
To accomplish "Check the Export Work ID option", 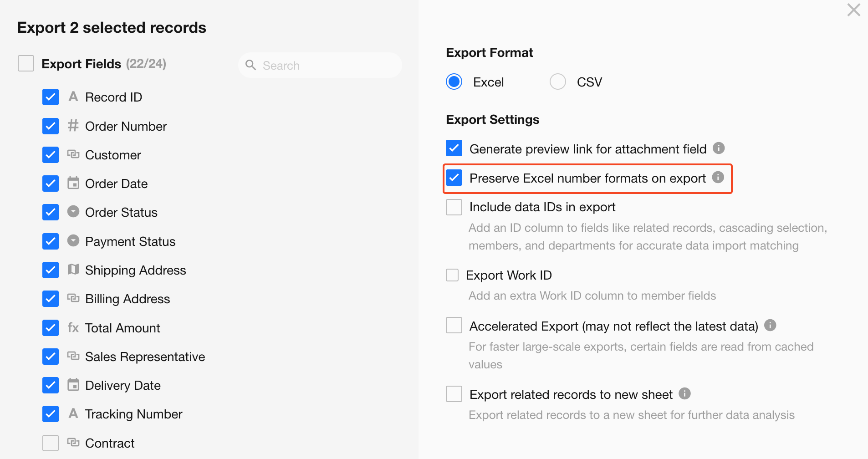I will click(x=452, y=275).
